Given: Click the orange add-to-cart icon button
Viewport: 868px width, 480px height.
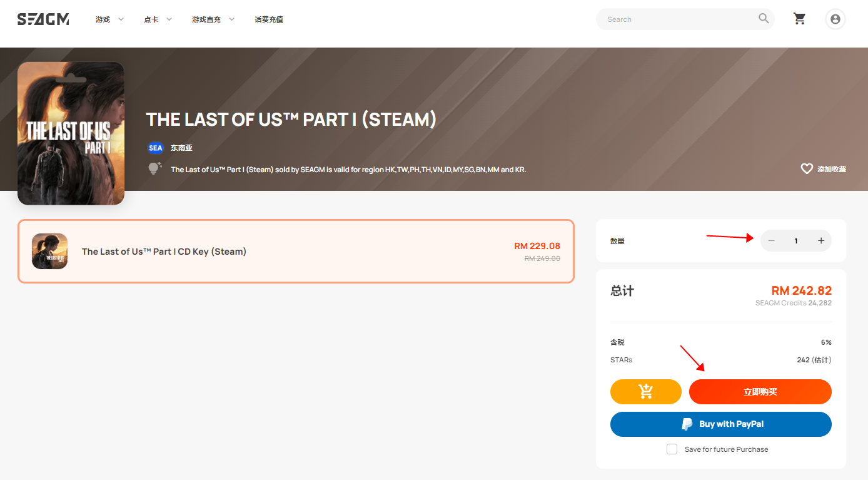Looking at the screenshot, I should tap(645, 392).
